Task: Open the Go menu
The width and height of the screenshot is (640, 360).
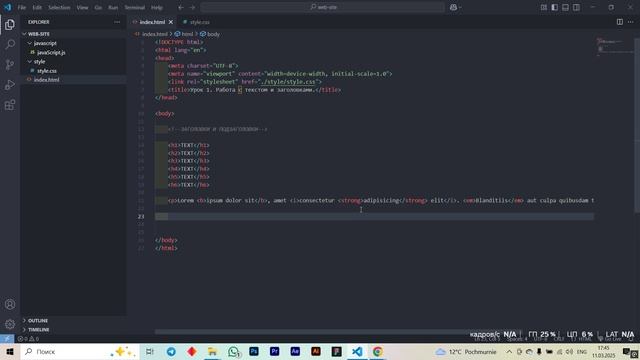Action: [98, 7]
